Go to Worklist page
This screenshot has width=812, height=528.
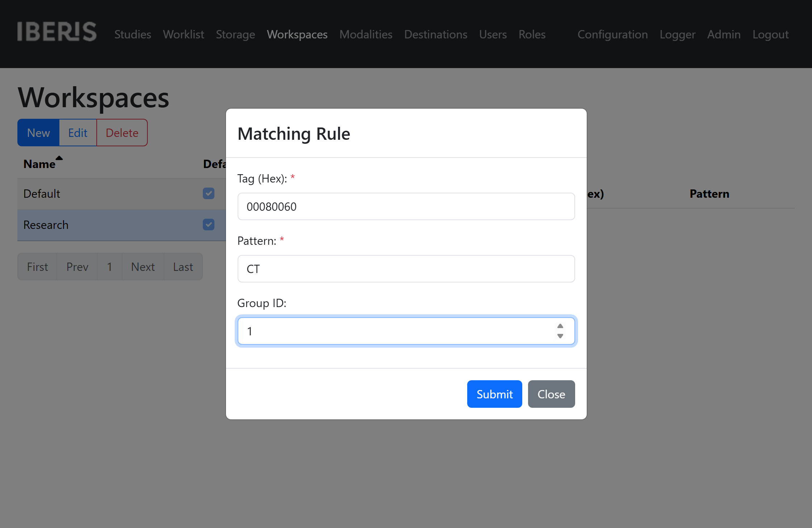(184, 34)
